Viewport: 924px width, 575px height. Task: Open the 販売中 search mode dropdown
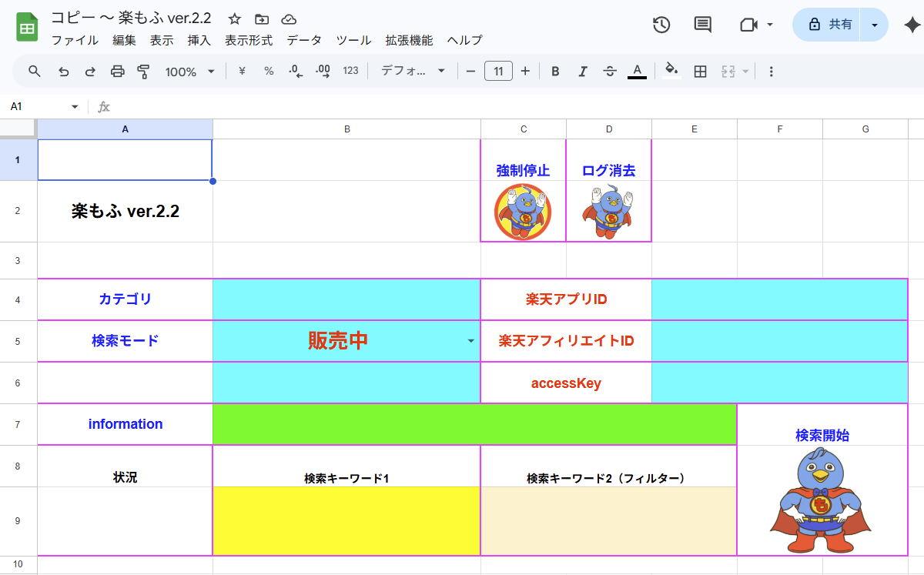tap(471, 342)
